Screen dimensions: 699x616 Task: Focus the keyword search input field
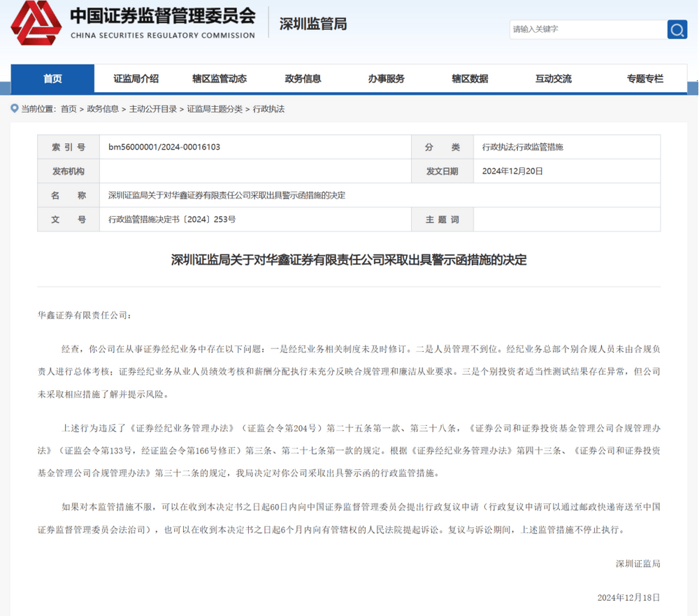[x=588, y=29]
